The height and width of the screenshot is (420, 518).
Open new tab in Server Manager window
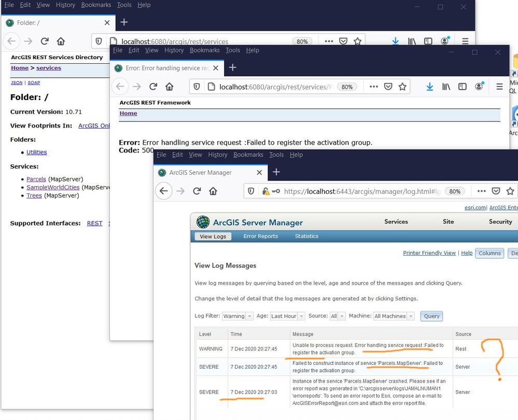276,172
